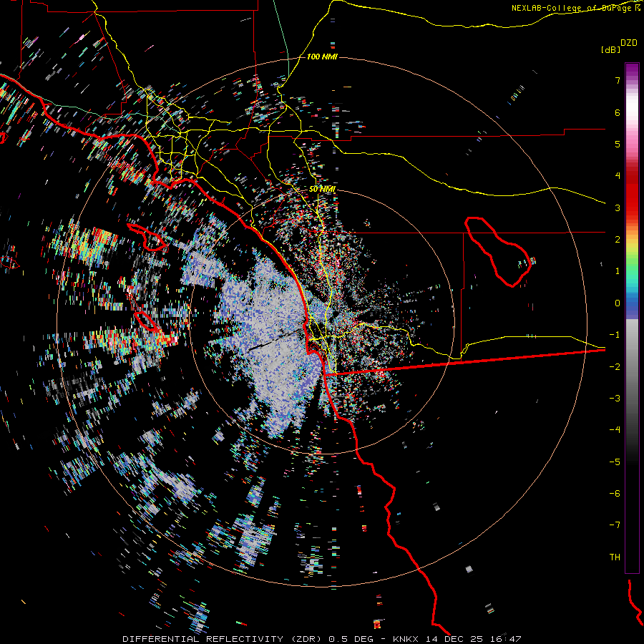Screen dimensions: 644x644
Task: Click the -3 value on the color scale
Action: (x=615, y=399)
